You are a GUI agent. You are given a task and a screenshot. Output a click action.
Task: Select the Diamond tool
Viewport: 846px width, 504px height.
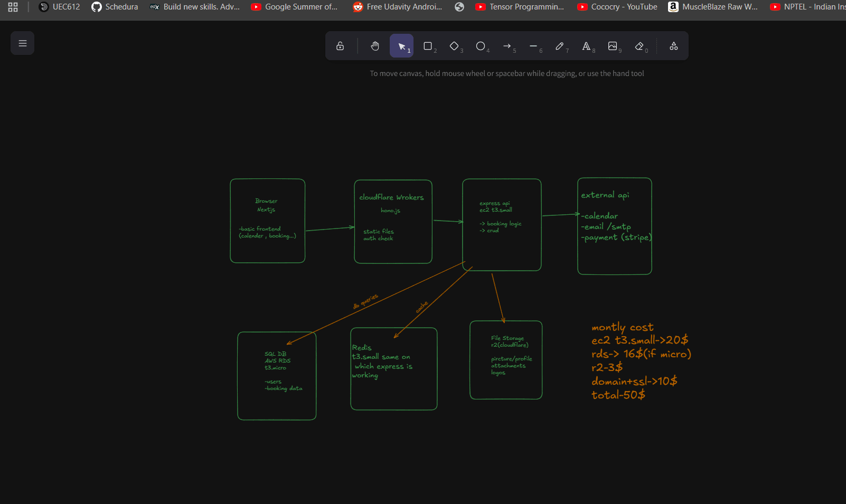pyautogui.click(x=455, y=46)
